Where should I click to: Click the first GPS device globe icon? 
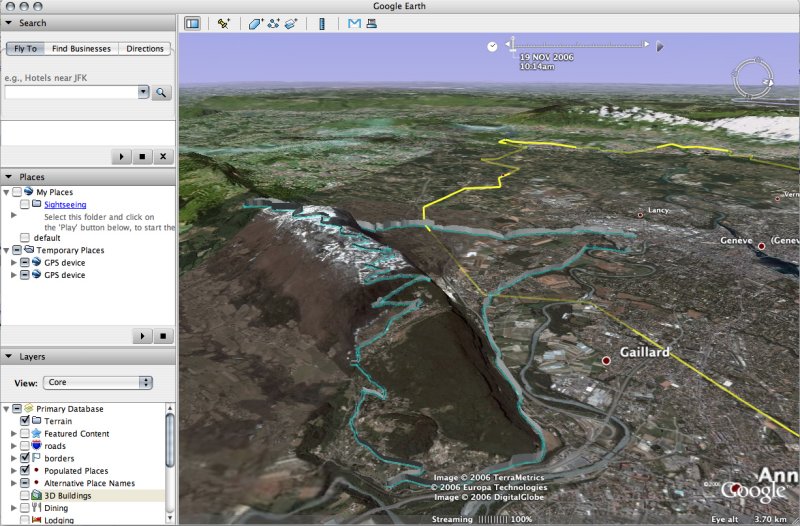click(36, 262)
